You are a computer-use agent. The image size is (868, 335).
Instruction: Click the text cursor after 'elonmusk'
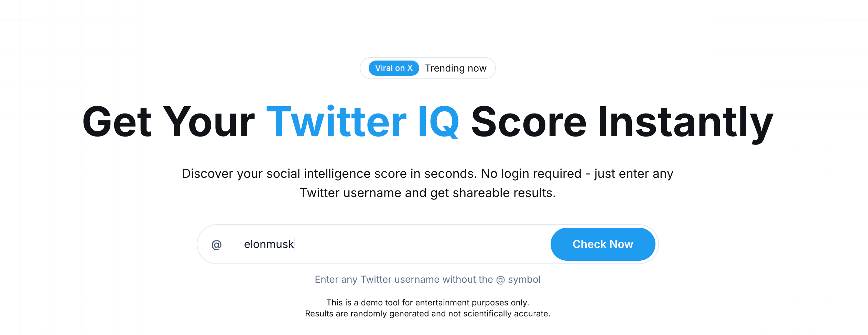(294, 244)
